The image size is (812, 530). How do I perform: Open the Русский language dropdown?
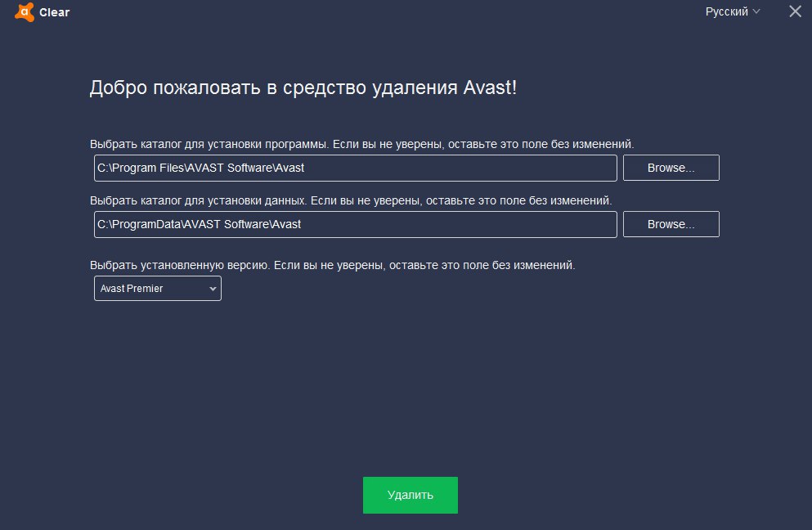tap(732, 11)
